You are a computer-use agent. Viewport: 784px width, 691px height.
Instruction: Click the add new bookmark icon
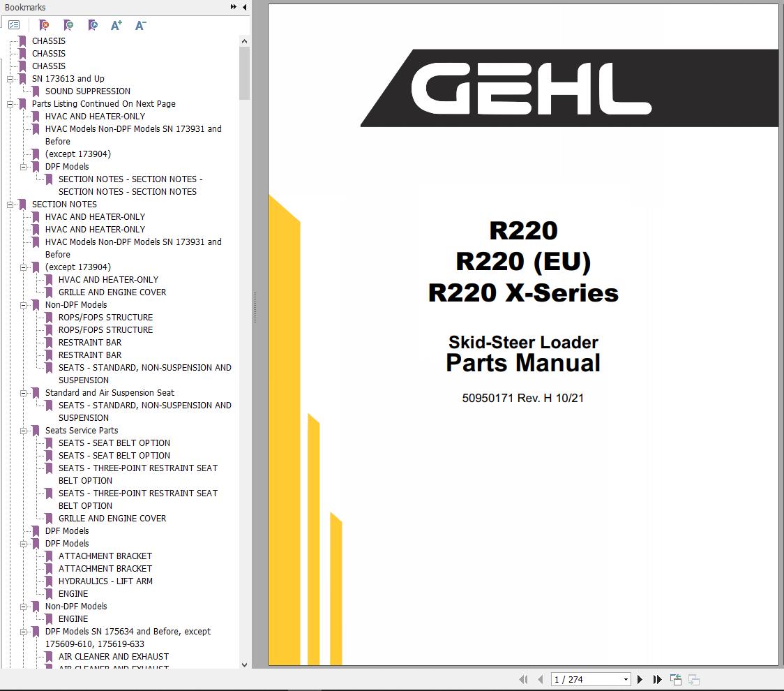coord(68,25)
